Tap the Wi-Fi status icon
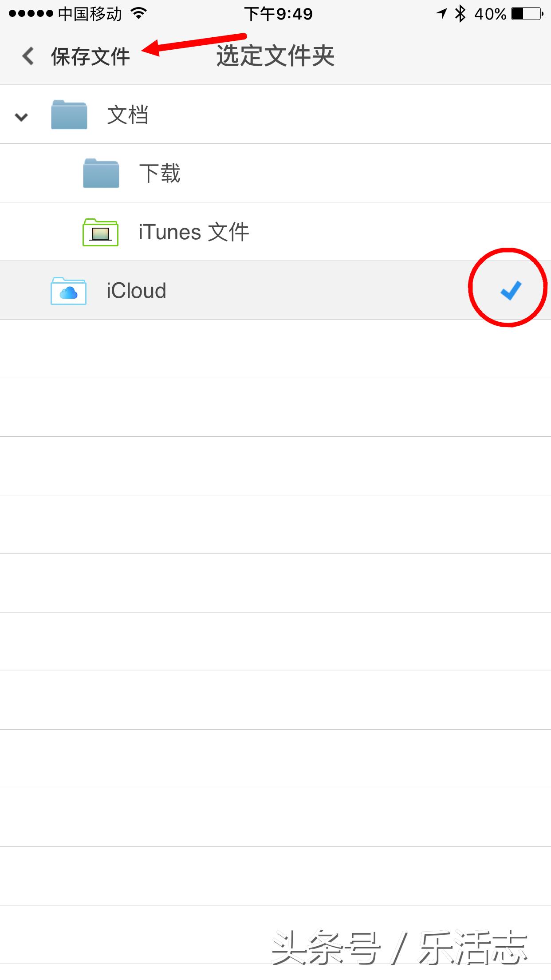The image size is (551, 980). tap(139, 14)
